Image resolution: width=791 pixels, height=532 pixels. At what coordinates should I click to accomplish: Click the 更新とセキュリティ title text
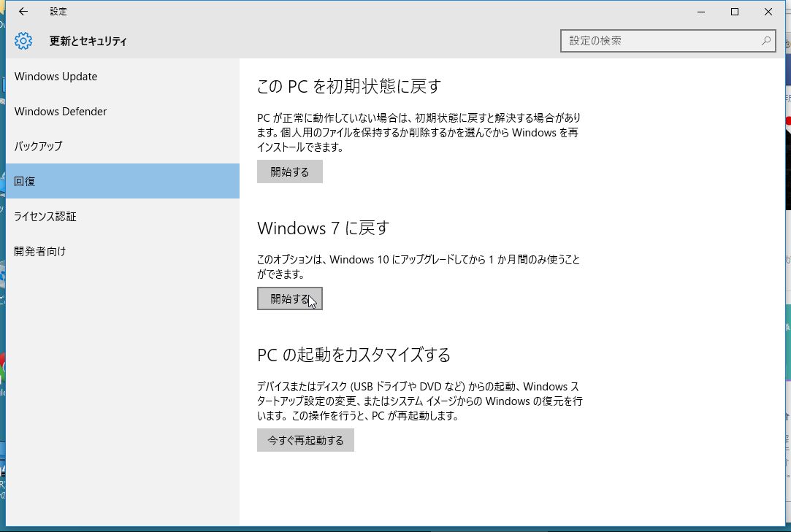tap(88, 42)
